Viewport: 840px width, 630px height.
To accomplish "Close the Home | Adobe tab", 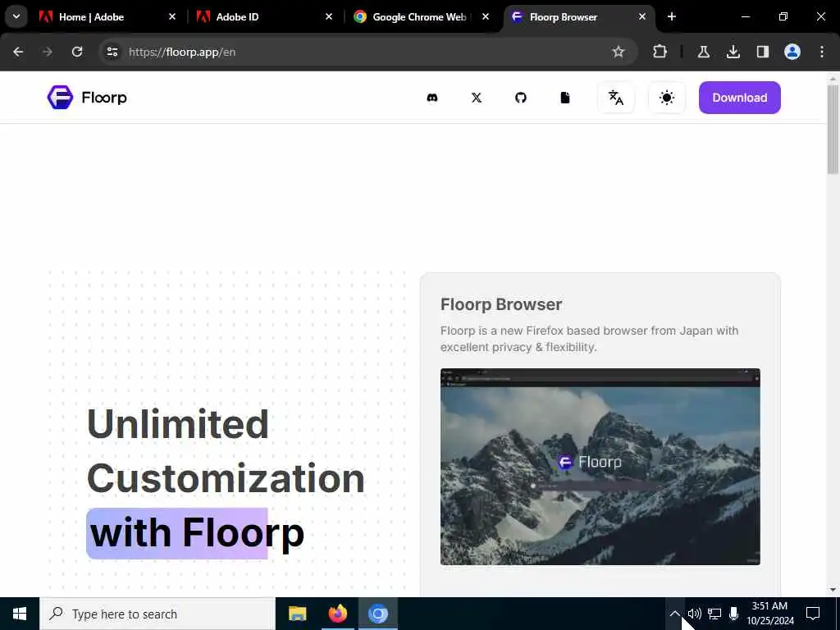I will coord(172,16).
